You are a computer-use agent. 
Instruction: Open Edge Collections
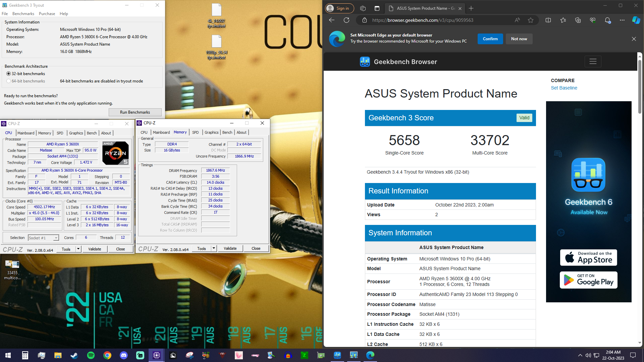578,20
